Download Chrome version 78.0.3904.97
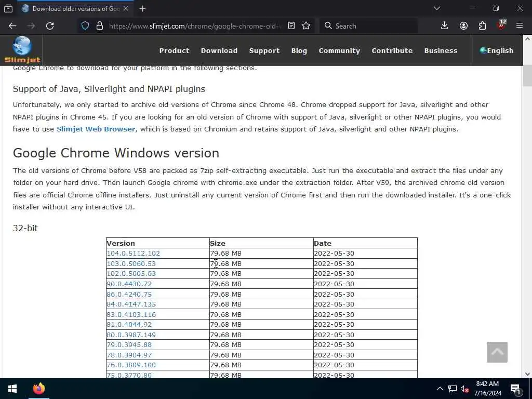Image resolution: width=532 pixels, height=399 pixels. pos(129,355)
